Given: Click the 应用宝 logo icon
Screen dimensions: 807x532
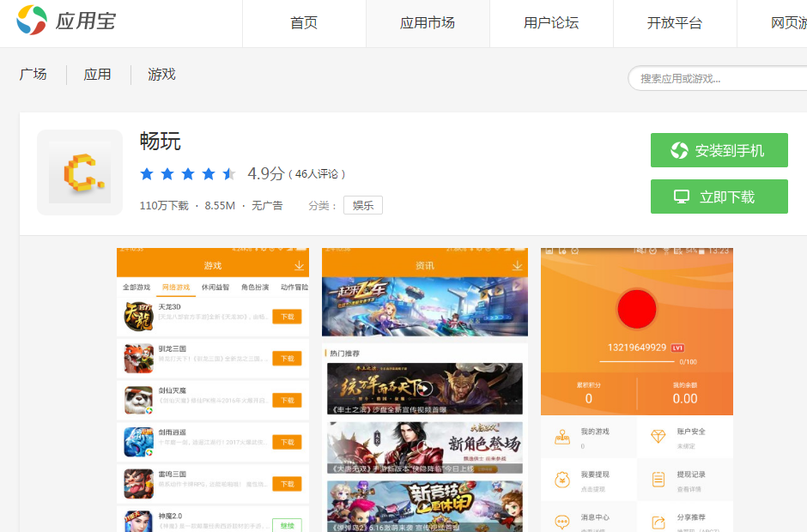Looking at the screenshot, I should 33,21.
